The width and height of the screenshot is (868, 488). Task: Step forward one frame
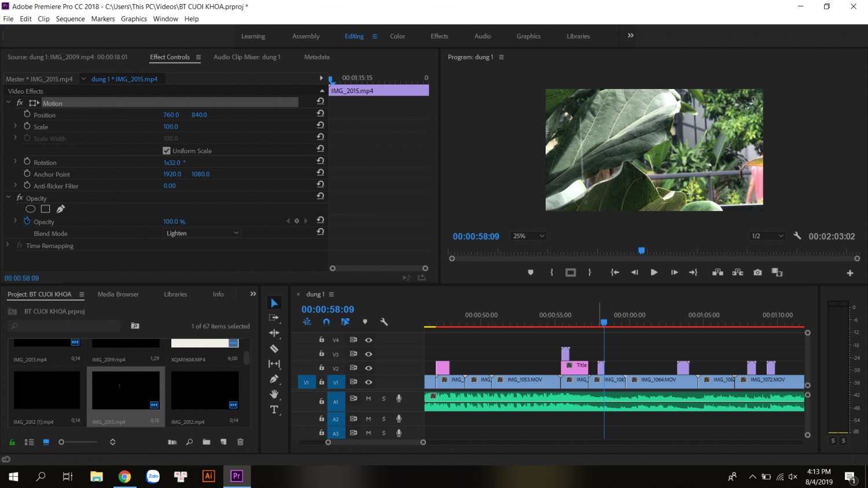click(x=674, y=272)
